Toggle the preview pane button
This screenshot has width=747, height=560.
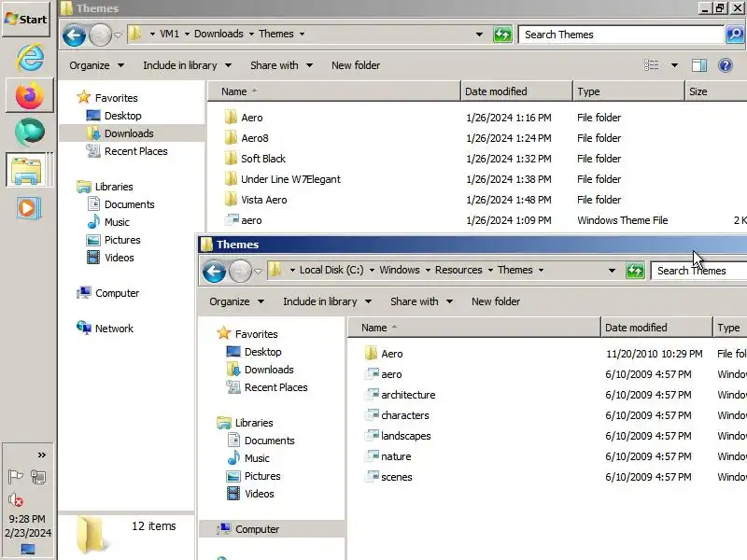tap(698, 65)
